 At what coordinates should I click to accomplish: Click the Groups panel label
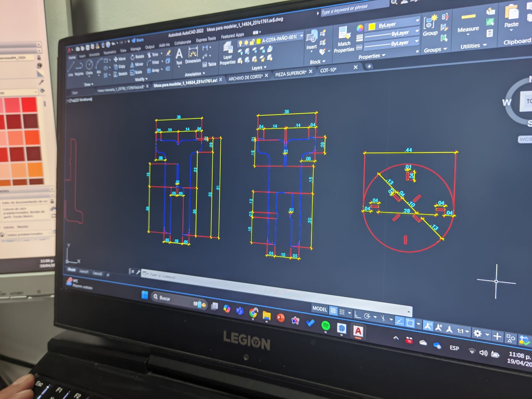(x=435, y=50)
